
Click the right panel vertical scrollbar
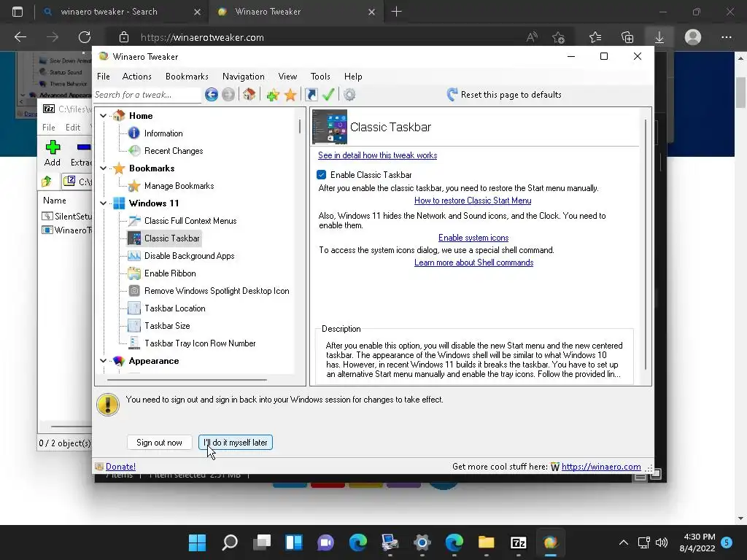646,244
